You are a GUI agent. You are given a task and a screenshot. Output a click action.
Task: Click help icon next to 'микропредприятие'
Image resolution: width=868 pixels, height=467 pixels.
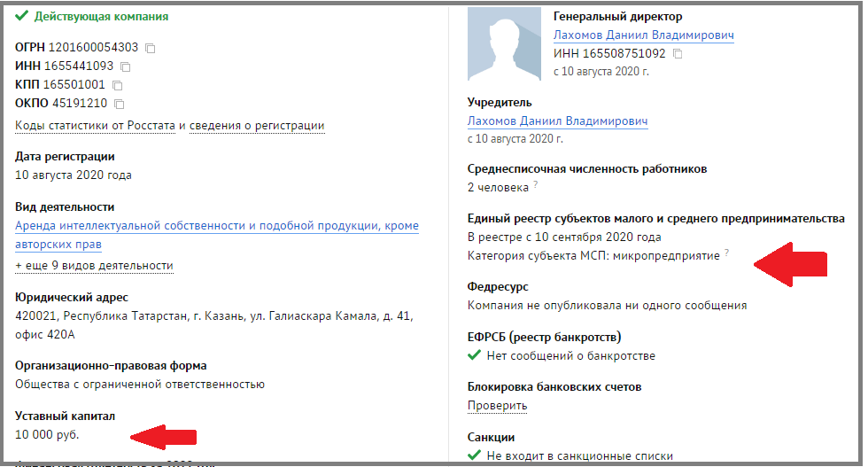(727, 253)
